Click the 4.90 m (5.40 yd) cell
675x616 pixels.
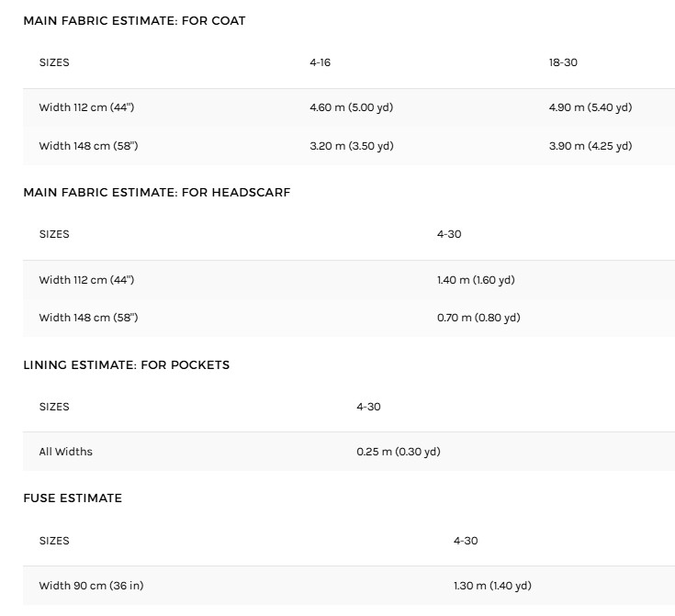590,107
